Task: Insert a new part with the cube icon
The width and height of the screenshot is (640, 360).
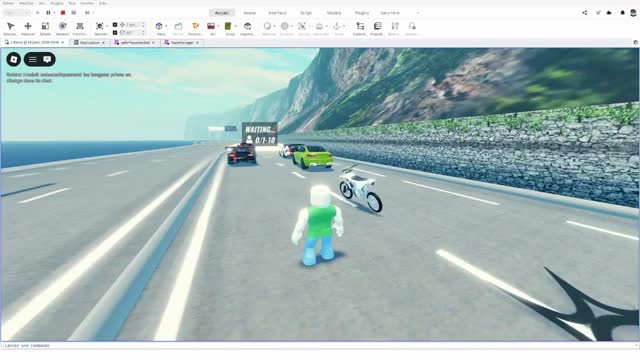Action: (x=159, y=26)
